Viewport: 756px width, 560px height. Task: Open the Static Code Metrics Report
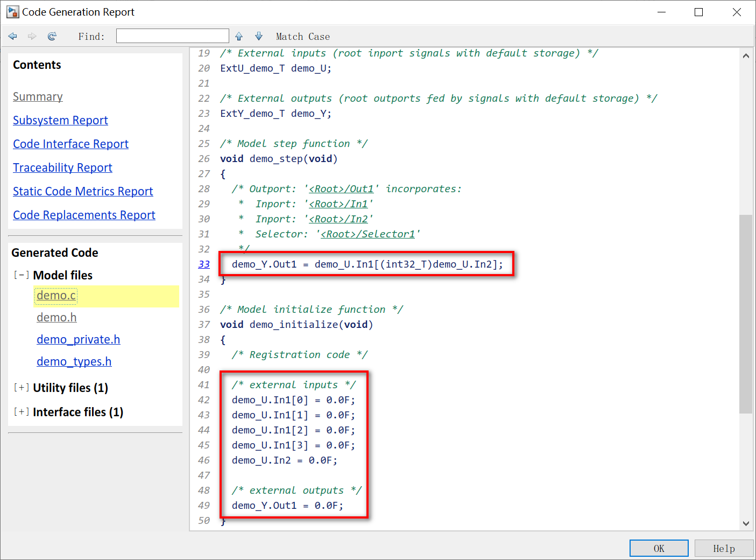click(x=83, y=191)
